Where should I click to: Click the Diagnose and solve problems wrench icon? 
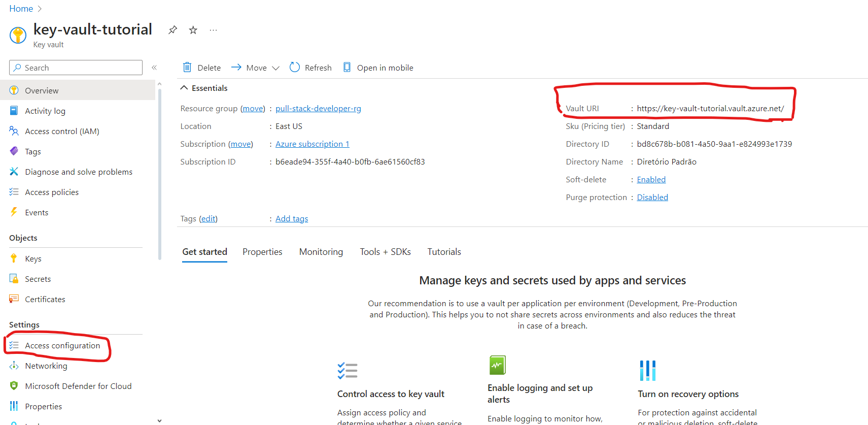point(14,172)
